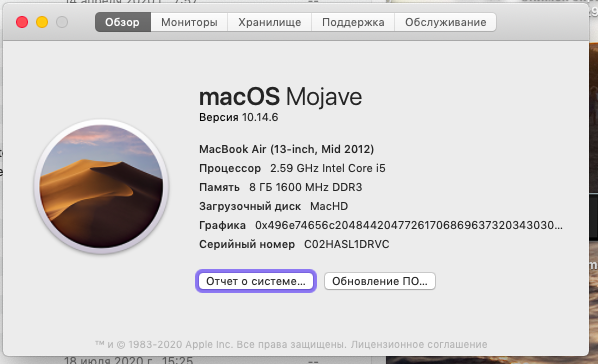Select the serial number C02HASL1DRVC
This screenshot has width=598, height=364.
[x=347, y=244]
